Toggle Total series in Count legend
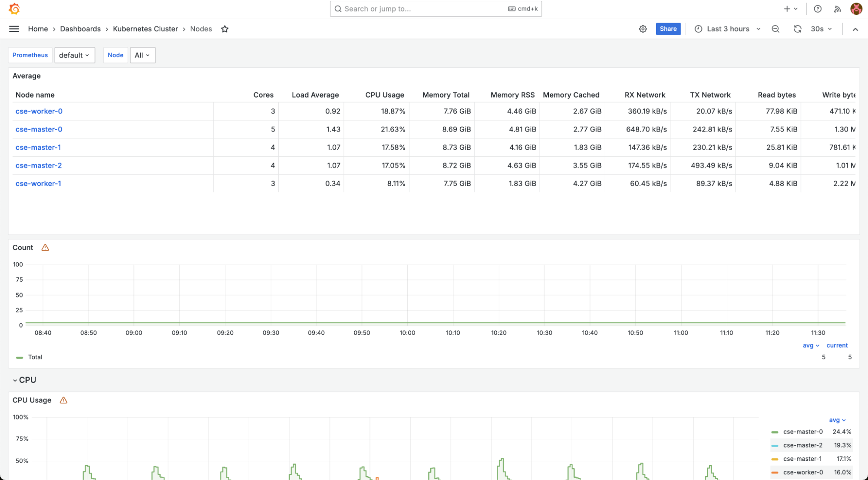 coord(35,357)
